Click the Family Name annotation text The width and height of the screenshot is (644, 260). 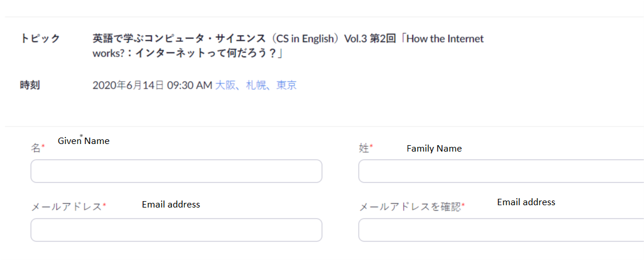click(x=434, y=149)
